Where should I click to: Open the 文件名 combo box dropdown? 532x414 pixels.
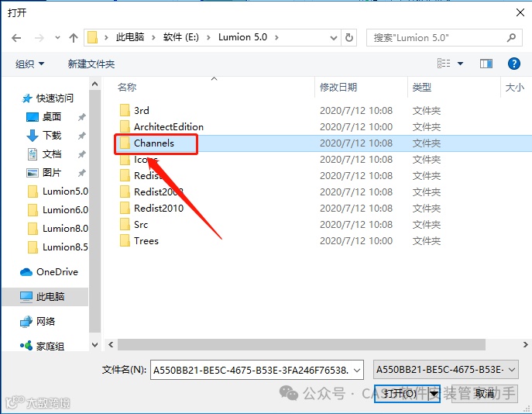(357, 370)
